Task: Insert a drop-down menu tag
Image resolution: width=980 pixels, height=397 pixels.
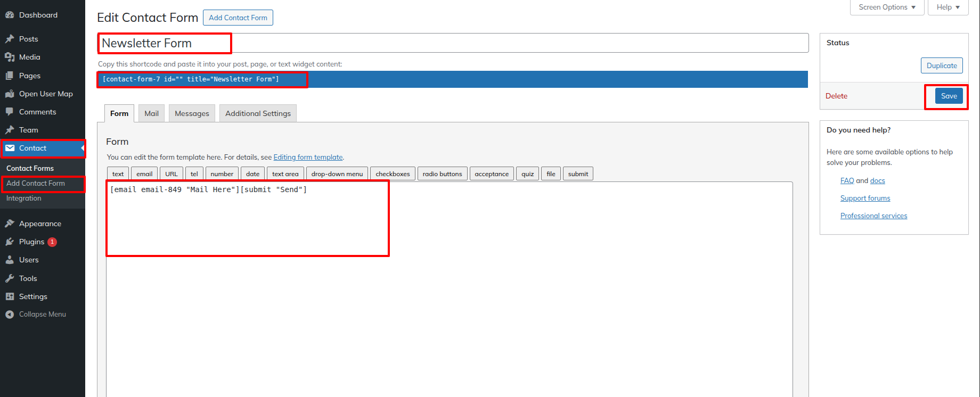Action: [337, 174]
